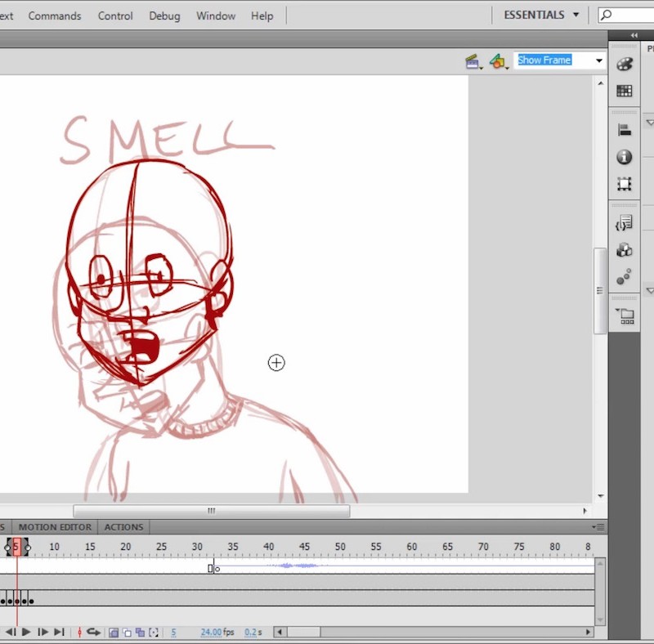654x644 pixels.
Task: Open the Essentials workspace switcher
Action: (535, 15)
